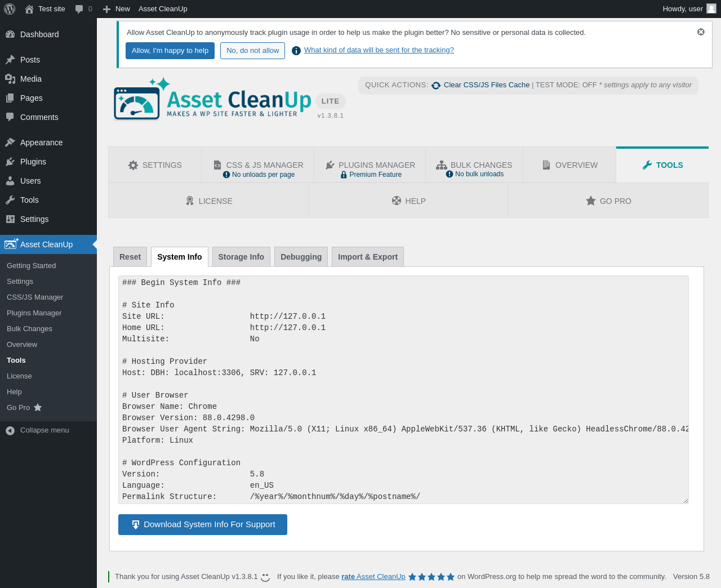
Task: Click Asset CleanUp in admin bar
Action: (163, 8)
